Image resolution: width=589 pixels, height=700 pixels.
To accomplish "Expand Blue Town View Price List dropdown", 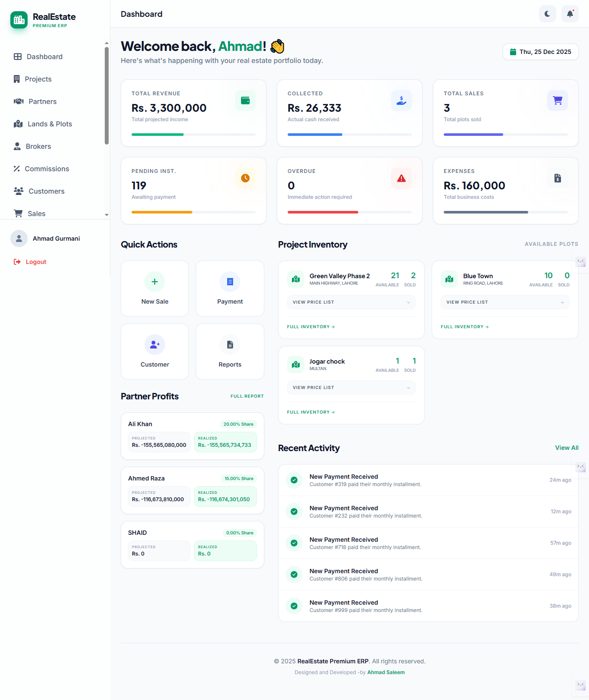I will 505,302.
